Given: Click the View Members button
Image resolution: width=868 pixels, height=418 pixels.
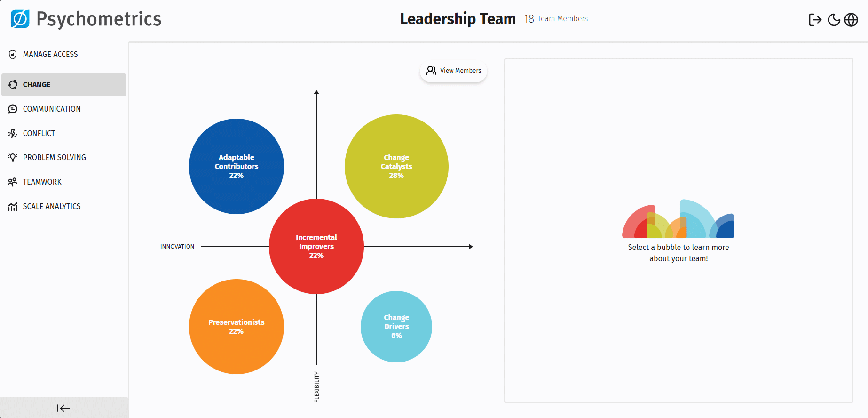Looking at the screenshot, I should click(454, 71).
